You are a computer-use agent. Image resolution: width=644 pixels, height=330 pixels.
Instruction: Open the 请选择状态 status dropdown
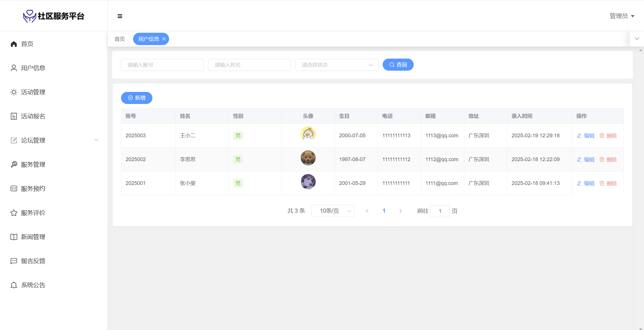[x=336, y=65]
